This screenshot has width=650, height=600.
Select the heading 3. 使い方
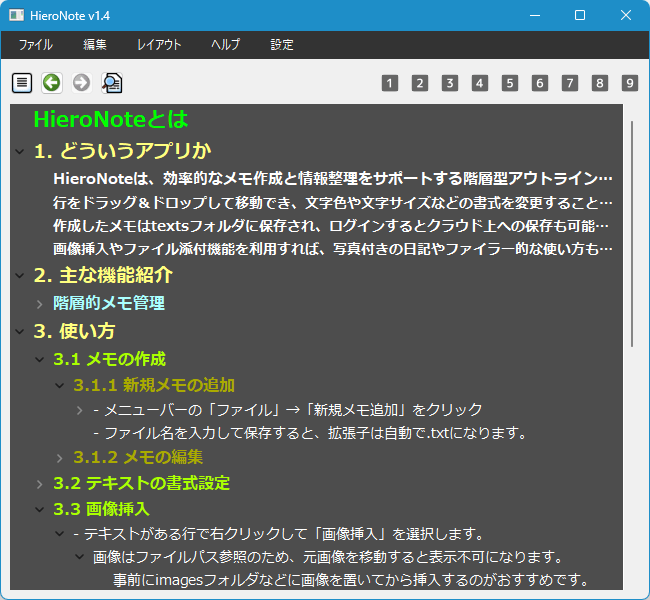(x=74, y=331)
